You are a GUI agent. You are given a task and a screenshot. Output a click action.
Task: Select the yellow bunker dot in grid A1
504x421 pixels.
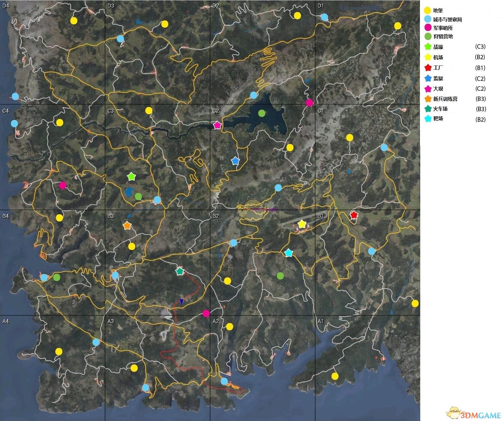(x=335, y=376)
